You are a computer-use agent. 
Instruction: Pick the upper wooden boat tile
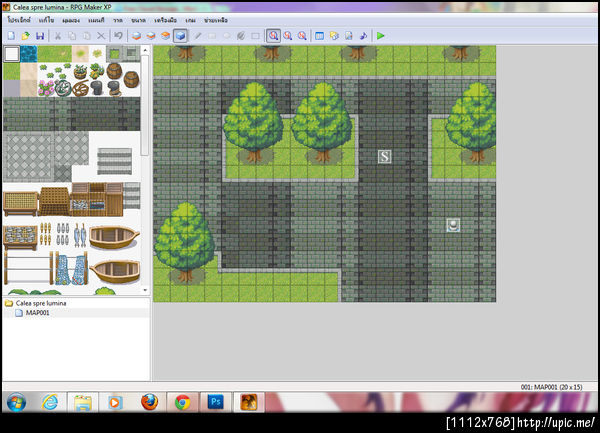click(x=114, y=237)
